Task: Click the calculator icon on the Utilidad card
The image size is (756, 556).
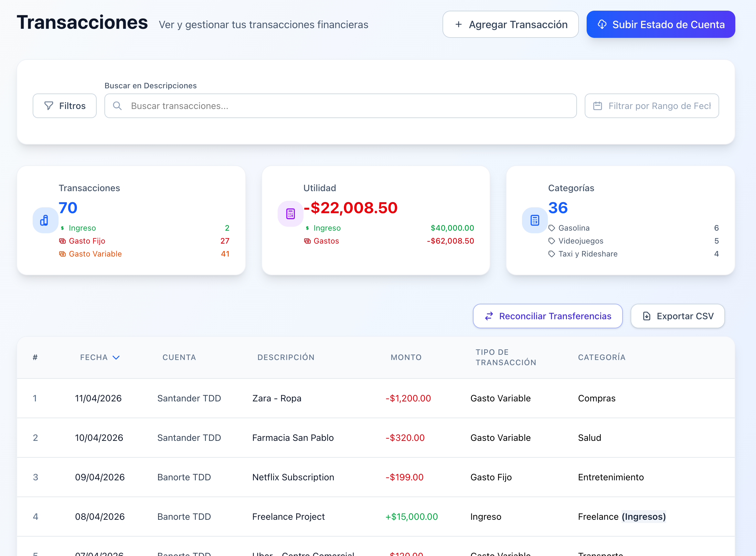Action: click(x=290, y=213)
